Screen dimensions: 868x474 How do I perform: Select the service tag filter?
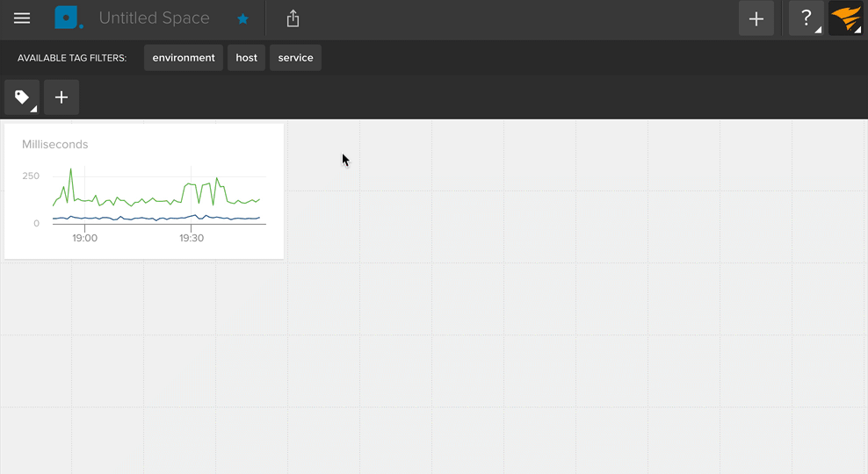point(296,58)
